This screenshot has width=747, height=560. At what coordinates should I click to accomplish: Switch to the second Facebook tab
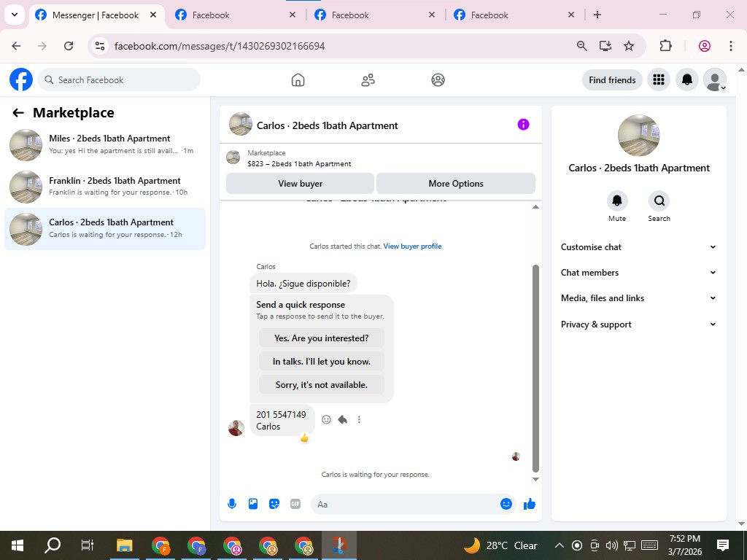[x=236, y=15]
